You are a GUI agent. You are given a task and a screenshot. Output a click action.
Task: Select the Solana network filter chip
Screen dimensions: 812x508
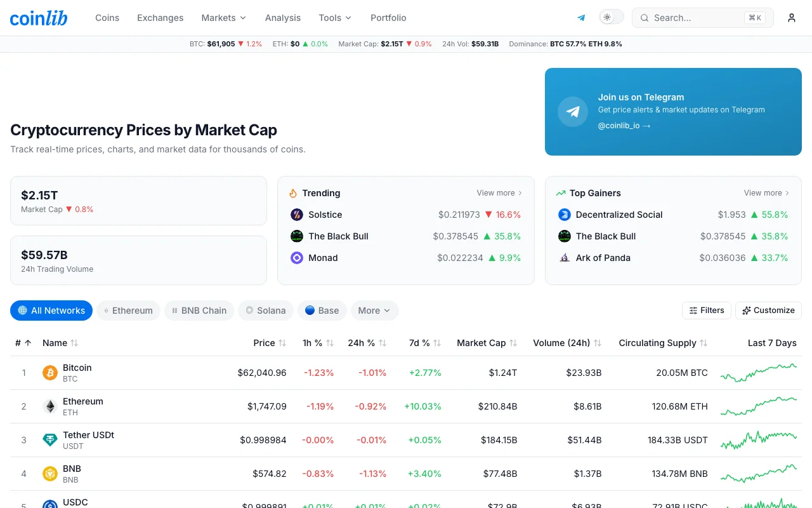266,311
